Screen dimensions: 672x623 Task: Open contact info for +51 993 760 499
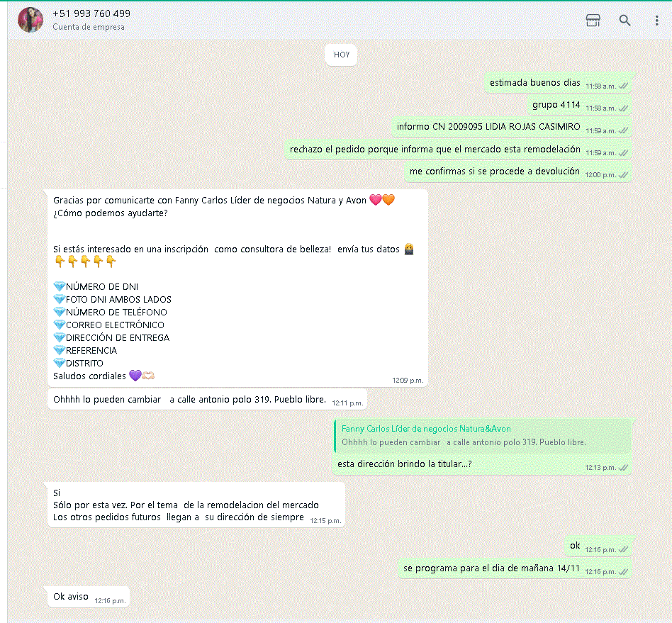(x=91, y=13)
